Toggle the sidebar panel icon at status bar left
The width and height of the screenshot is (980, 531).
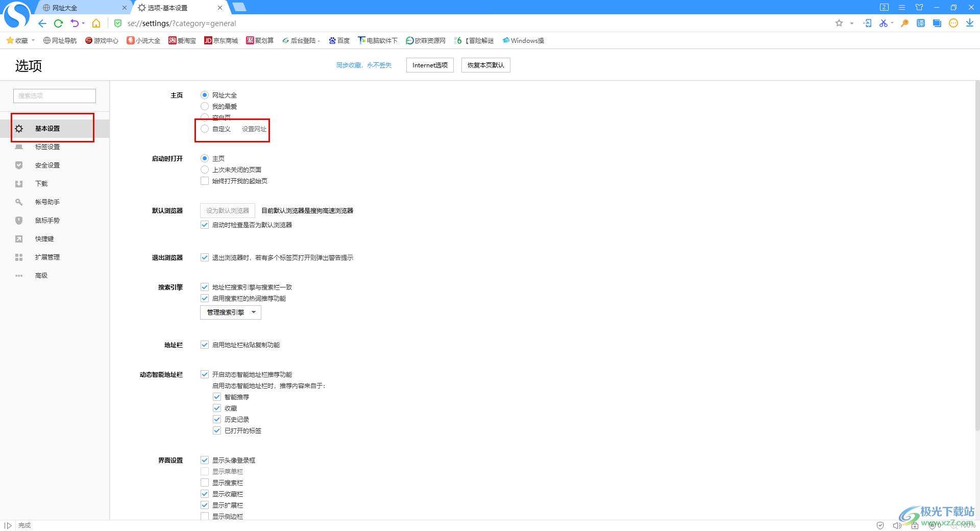click(x=8, y=525)
